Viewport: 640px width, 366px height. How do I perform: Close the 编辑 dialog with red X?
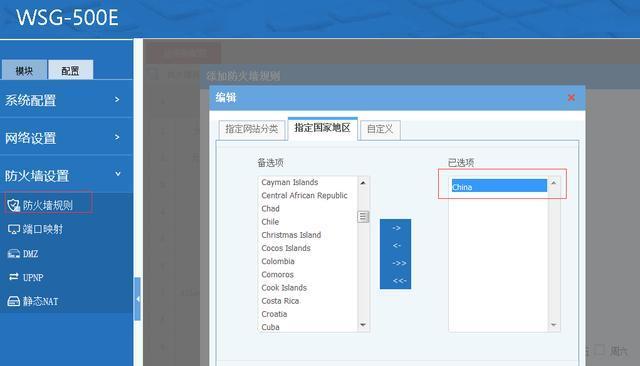tap(571, 98)
